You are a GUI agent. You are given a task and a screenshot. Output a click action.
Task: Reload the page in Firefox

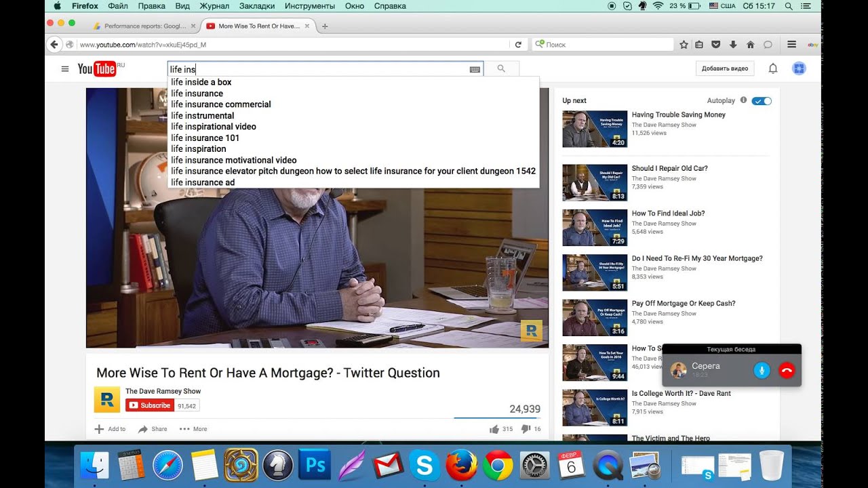click(518, 45)
